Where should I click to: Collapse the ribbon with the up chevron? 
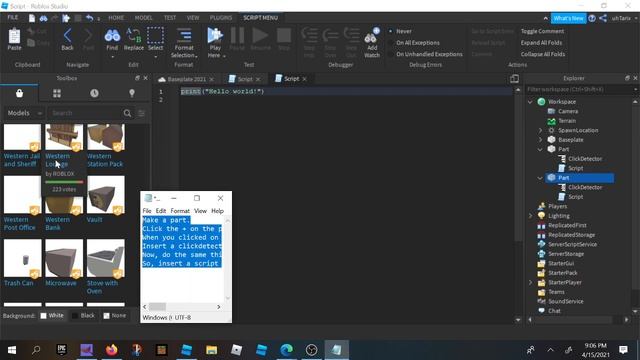(x=545, y=18)
